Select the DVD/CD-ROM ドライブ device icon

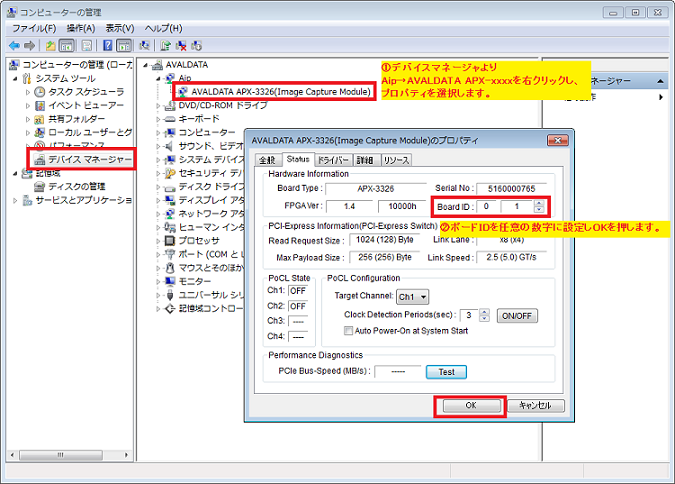click(x=170, y=105)
